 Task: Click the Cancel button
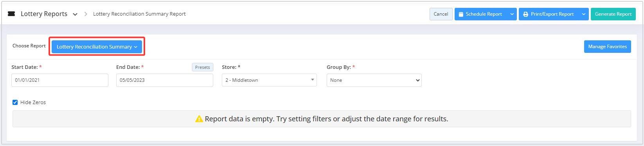pyautogui.click(x=441, y=14)
